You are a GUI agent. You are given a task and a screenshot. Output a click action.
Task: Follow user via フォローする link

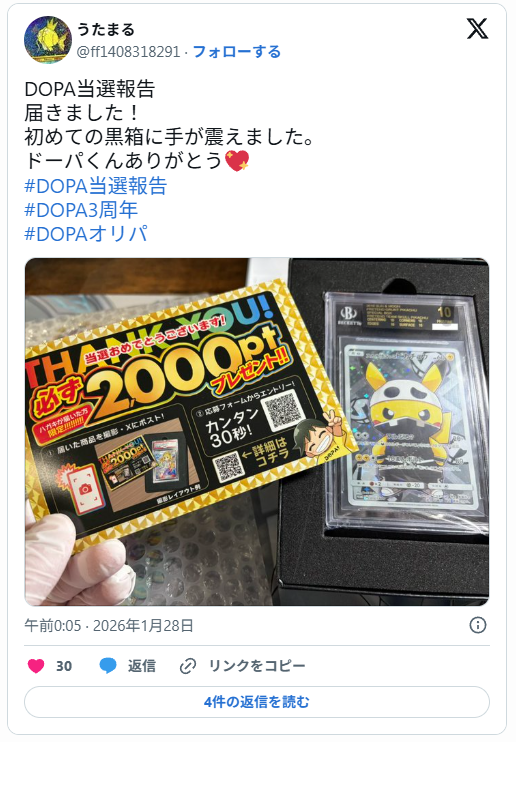[237, 52]
